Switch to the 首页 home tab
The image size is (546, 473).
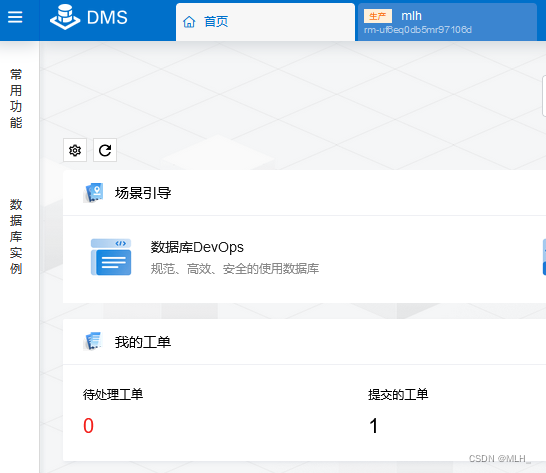point(265,22)
